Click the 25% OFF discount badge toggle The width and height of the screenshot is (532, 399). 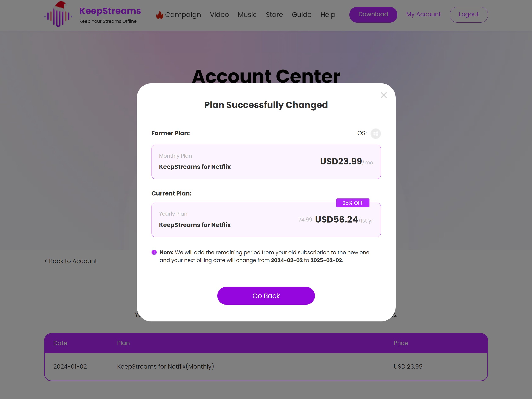pyautogui.click(x=353, y=203)
